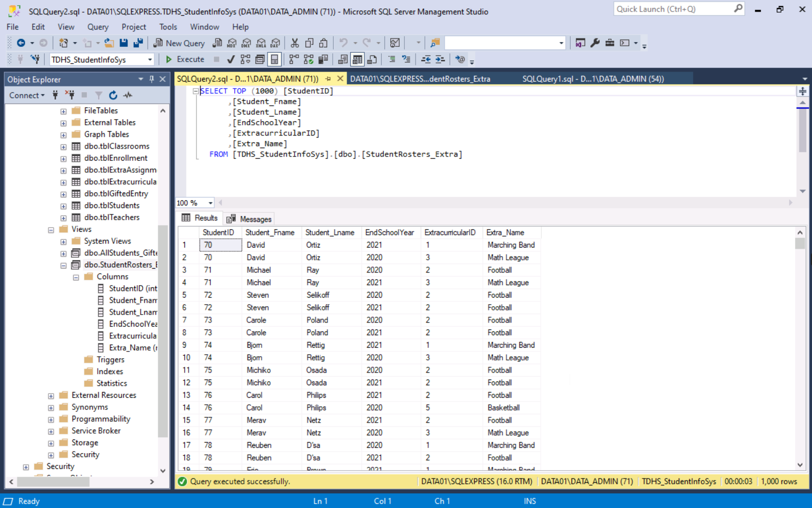Click the Copy icon in toolbar
The width and height of the screenshot is (812, 508).
309,43
